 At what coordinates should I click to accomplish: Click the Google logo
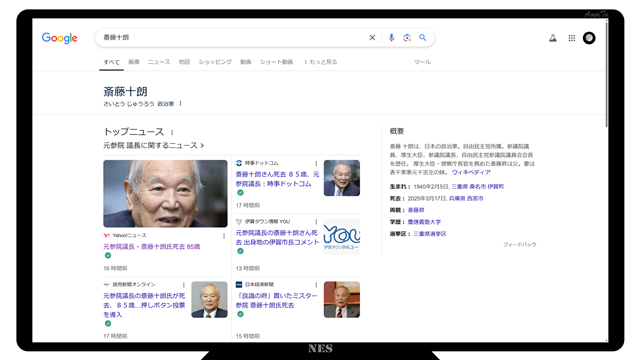coord(60,38)
